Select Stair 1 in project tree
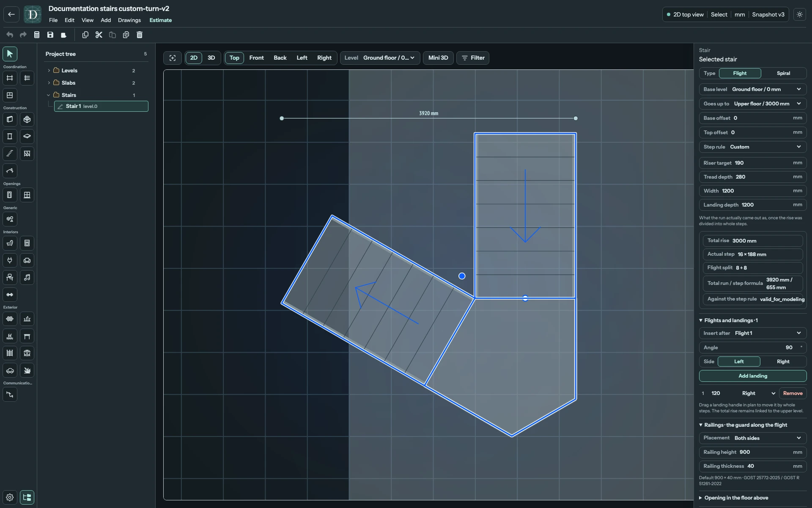This screenshot has height=508, width=812. tap(101, 106)
